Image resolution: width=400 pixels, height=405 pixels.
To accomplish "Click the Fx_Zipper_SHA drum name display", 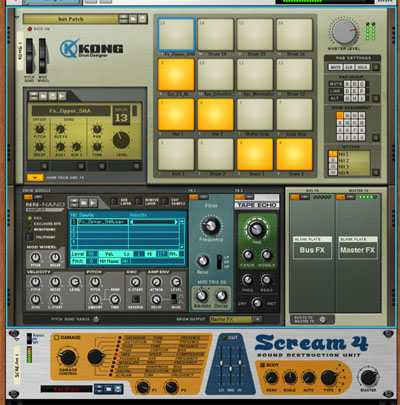I will point(71,111).
